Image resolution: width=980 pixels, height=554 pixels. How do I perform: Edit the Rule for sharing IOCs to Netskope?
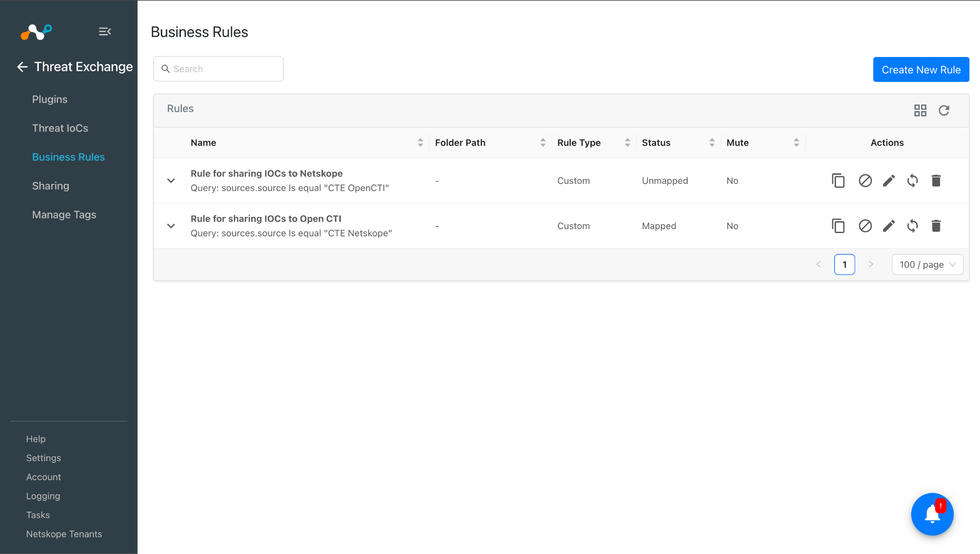[889, 181]
